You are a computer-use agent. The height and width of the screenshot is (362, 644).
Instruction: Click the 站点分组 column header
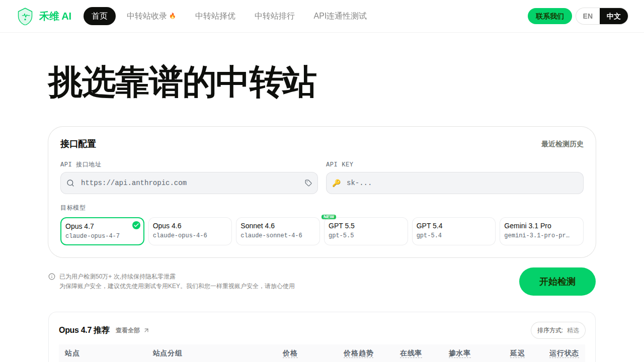click(x=168, y=353)
